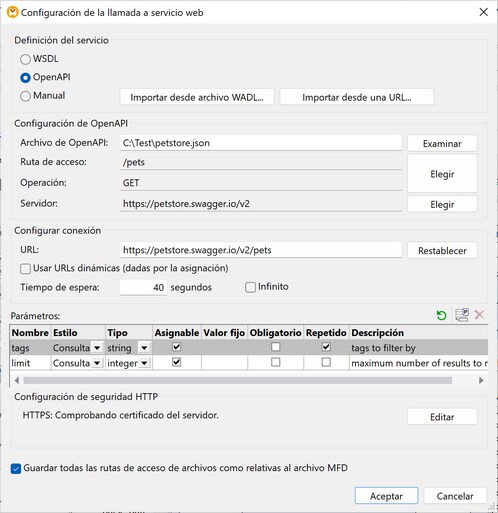Click Importar desde una URL button
This screenshot has height=513, width=498.
coord(357,97)
